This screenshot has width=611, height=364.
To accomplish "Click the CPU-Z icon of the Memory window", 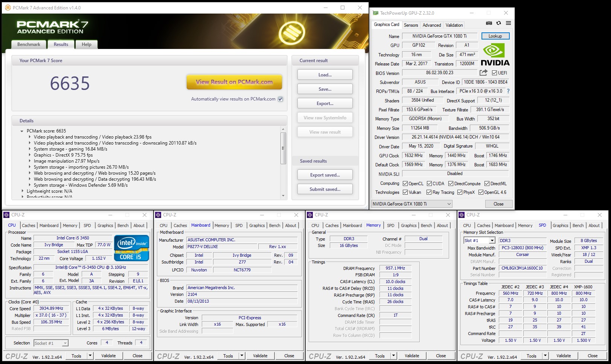I will (x=310, y=215).
